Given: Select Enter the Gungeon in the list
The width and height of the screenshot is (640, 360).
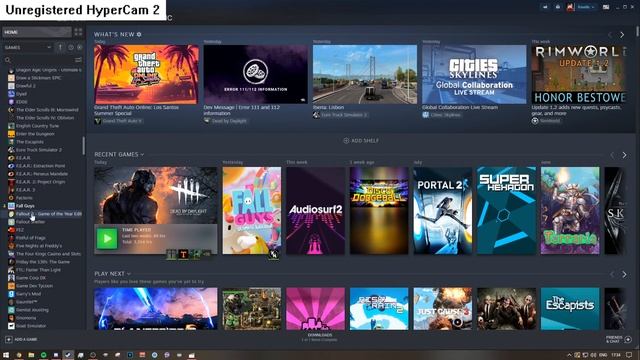Looking at the screenshot, I should pos(35,134).
